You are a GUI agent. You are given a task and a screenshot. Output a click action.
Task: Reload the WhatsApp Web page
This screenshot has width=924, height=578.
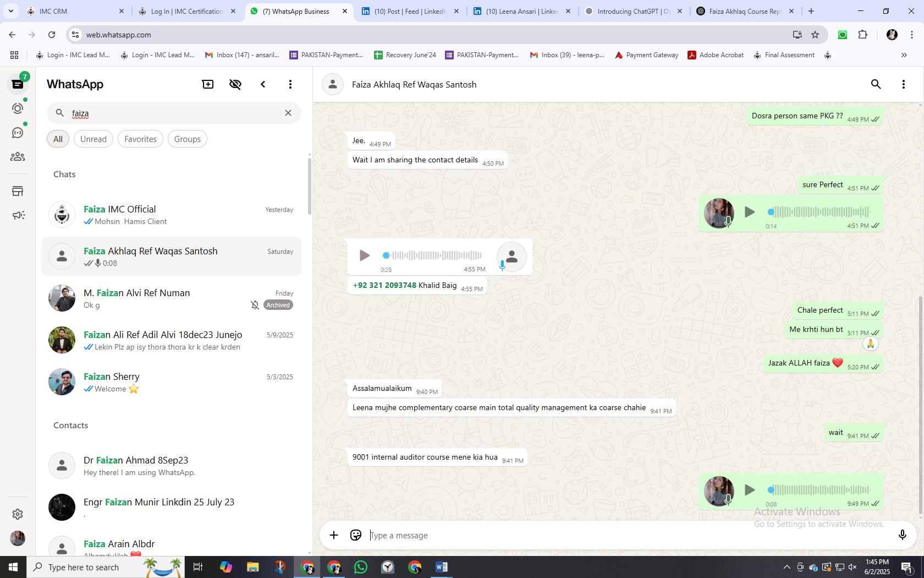click(x=52, y=35)
